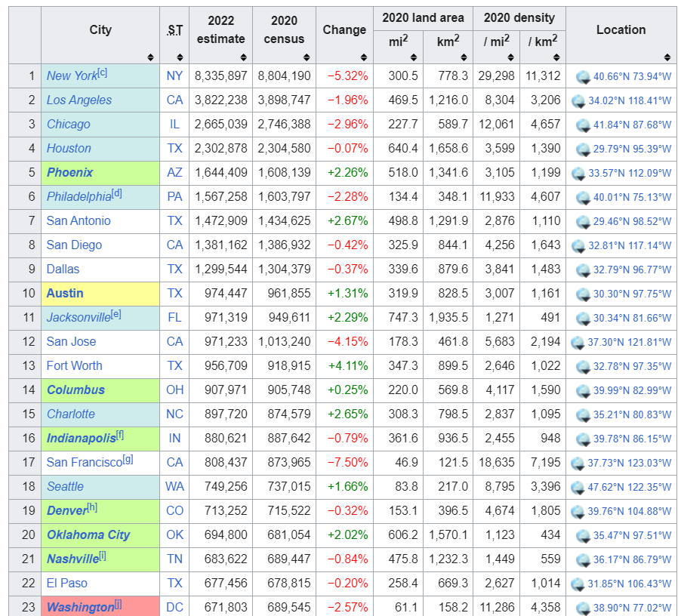Click the globe icon in San Antonio's row
This screenshot has width=681, height=616.
pyautogui.click(x=582, y=222)
